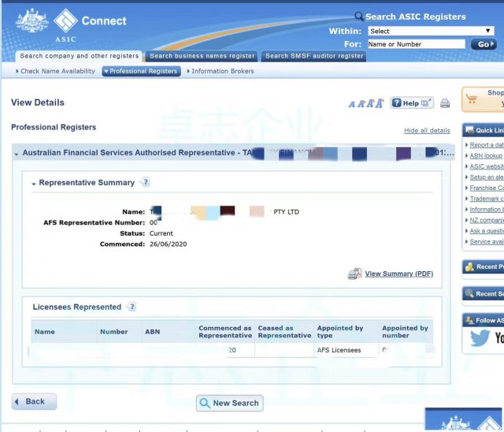Collapse the Representative Summary section

pyautogui.click(x=34, y=183)
